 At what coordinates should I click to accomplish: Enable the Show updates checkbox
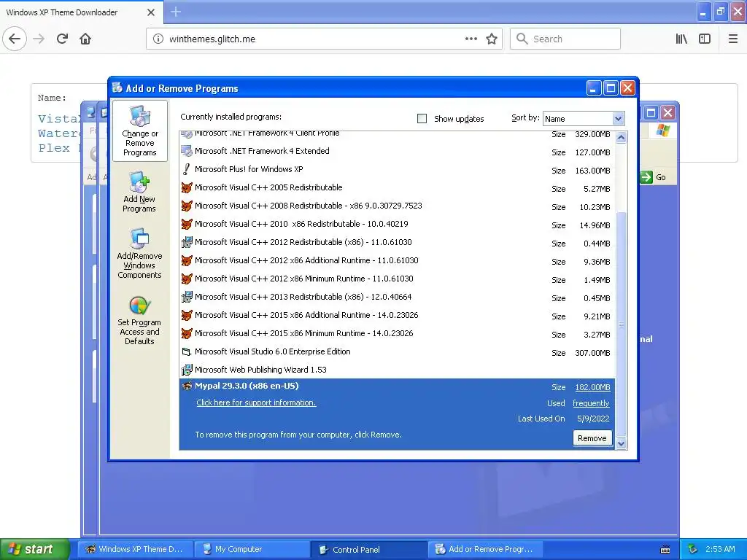[x=422, y=119]
